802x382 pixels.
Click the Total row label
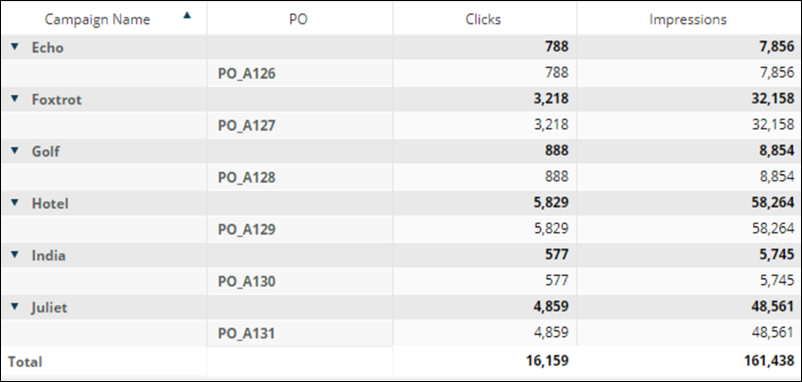click(x=25, y=362)
